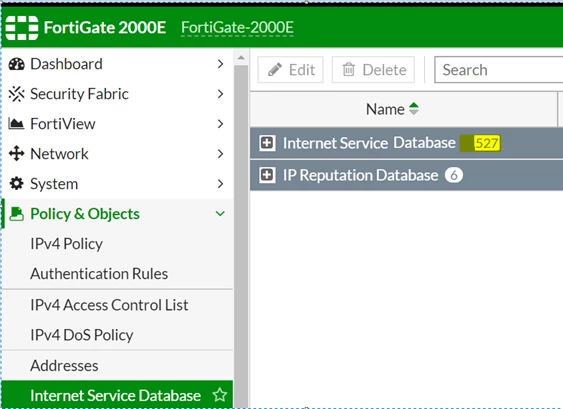Click the FortiGate logo icon
This screenshot has width=563, height=409.
tap(22, 28)
